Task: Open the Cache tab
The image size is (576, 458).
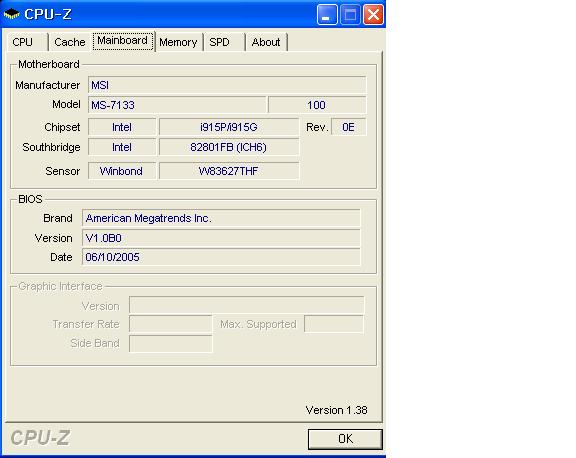Action: click(69, 42)
